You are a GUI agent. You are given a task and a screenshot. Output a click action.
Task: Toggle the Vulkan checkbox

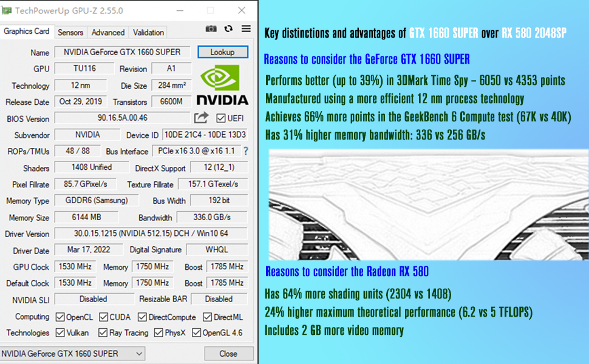tap(60, 332)
